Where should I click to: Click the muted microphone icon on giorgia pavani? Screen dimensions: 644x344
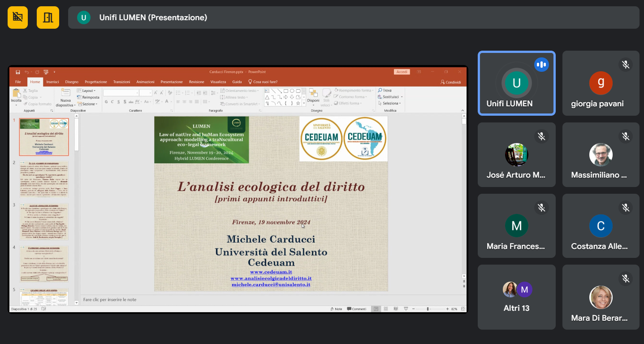[626, 65]
